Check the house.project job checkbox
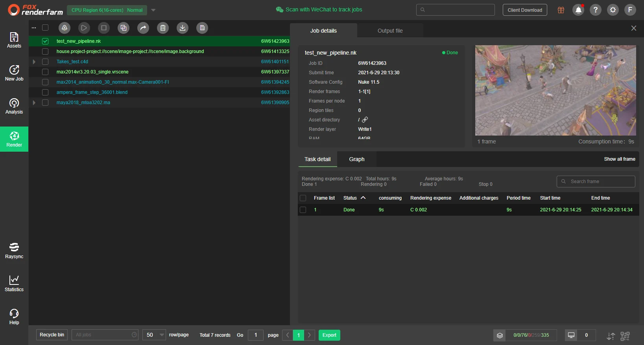 45,51
